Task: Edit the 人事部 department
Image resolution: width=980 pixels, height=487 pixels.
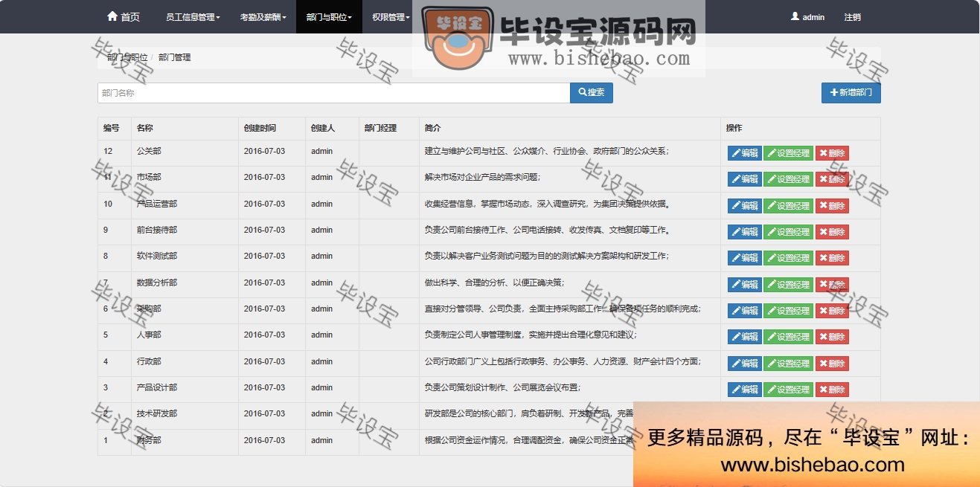Action: (744, 337)
